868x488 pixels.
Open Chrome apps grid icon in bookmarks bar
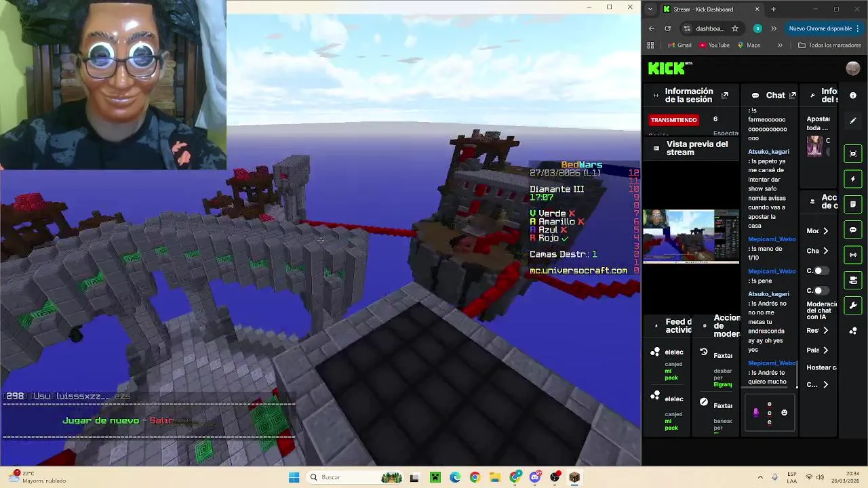tap(651, 45)
